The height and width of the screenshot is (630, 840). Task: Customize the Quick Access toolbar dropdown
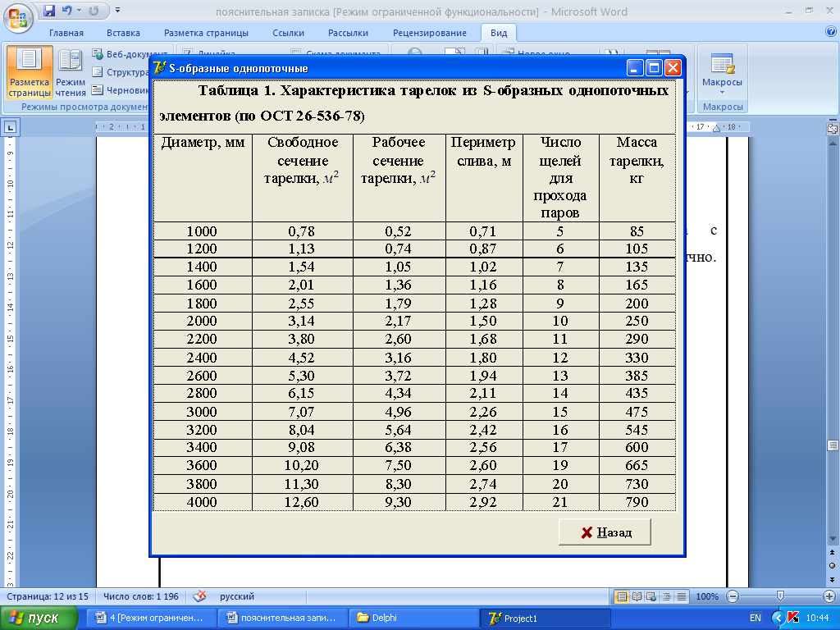pos(118,10)
